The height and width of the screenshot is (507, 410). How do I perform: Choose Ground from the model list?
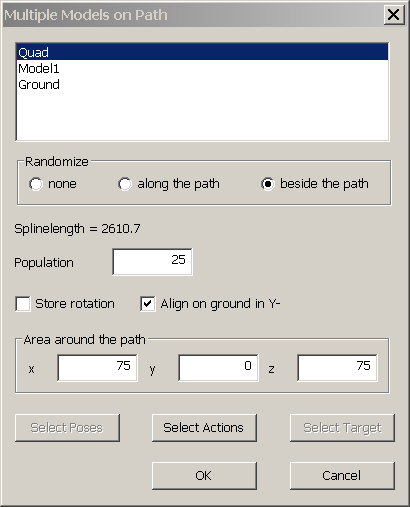tap(202, 85)
